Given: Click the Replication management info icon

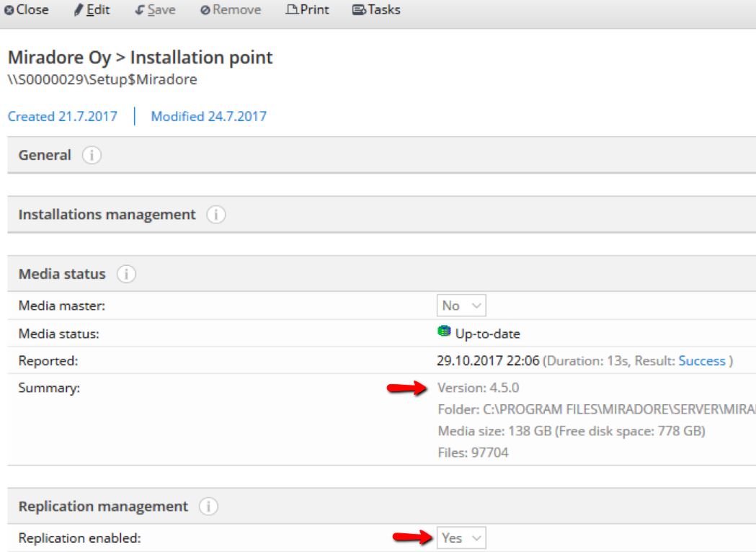Looking at the screenshot, I should (x=209, y=506).
